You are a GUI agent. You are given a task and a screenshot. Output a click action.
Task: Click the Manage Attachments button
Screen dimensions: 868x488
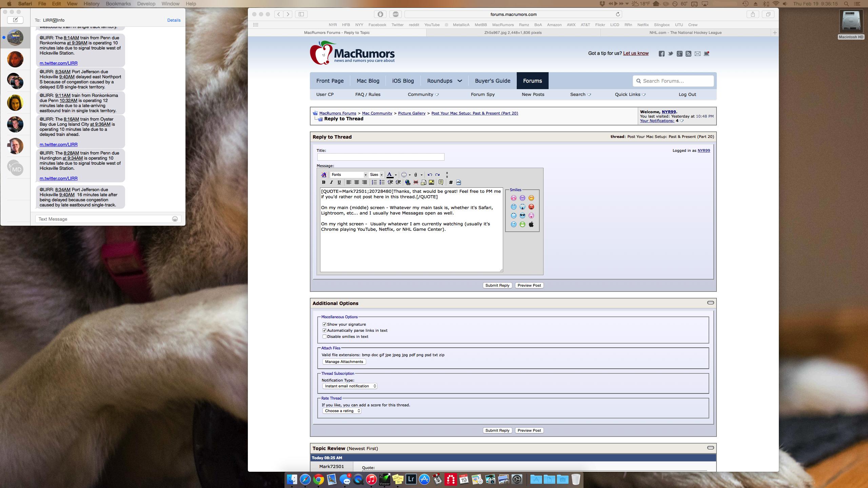click(x=344, y=362)
